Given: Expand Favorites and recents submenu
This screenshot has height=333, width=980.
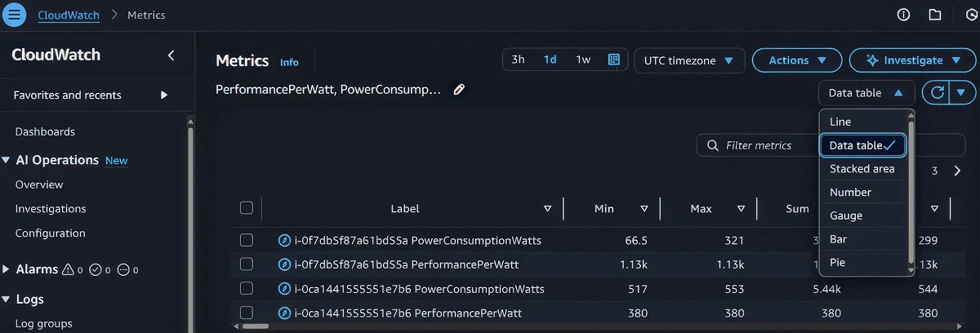Looking at the screenshot, I should click(x=164, y=95).
